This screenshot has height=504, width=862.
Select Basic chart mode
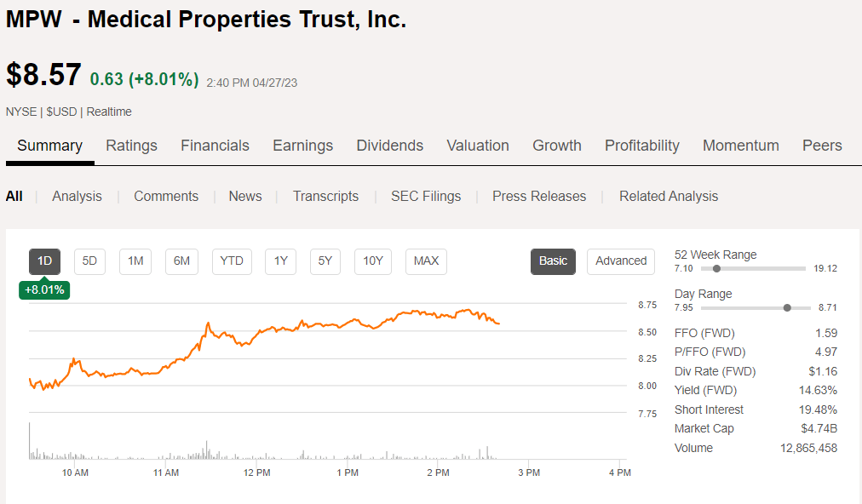pos(553,261)
